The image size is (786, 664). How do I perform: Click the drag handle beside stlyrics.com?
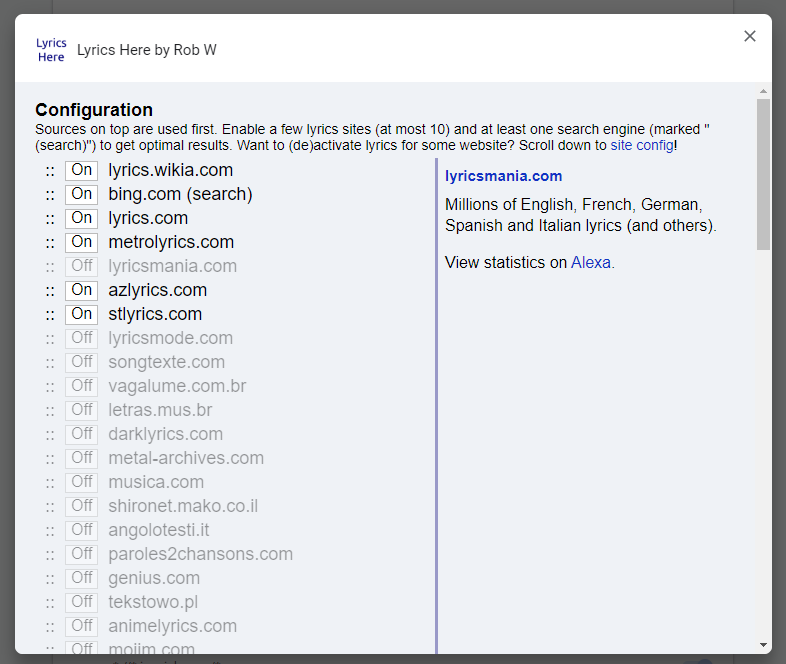point(50,315)
